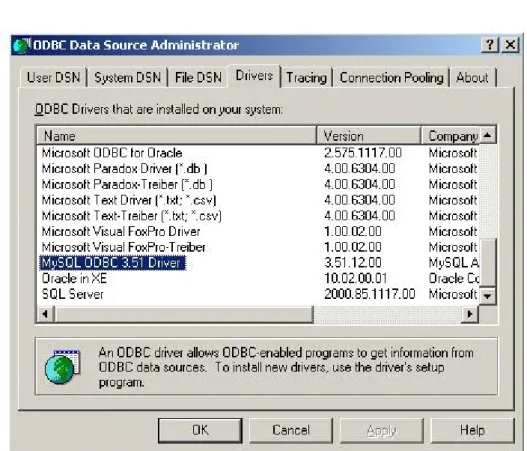Select the SQL Server driver row
Viewport: 527px width, 451px height.
tap(73, 294)
